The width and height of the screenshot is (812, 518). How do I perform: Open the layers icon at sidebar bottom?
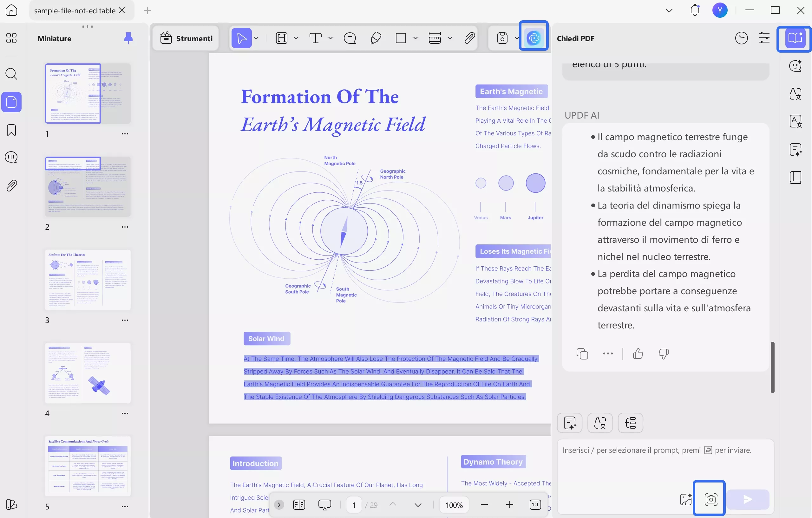pyautogui.click(x=11, y=504)
